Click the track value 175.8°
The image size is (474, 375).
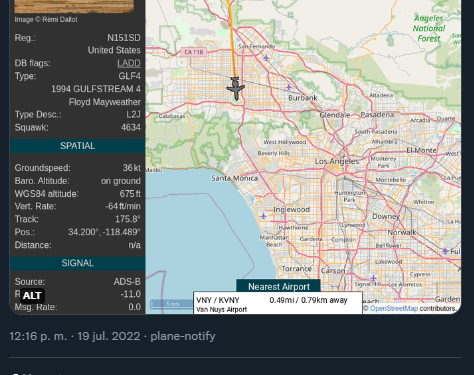tap(128, 219)
